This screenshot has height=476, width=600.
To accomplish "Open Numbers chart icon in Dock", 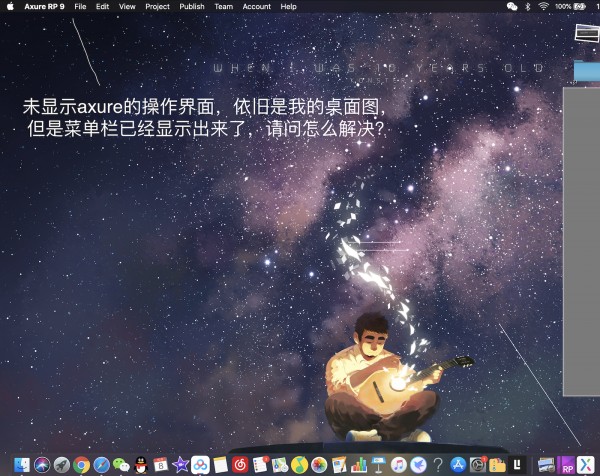I will pyautogui.click(x=359, y=465).
